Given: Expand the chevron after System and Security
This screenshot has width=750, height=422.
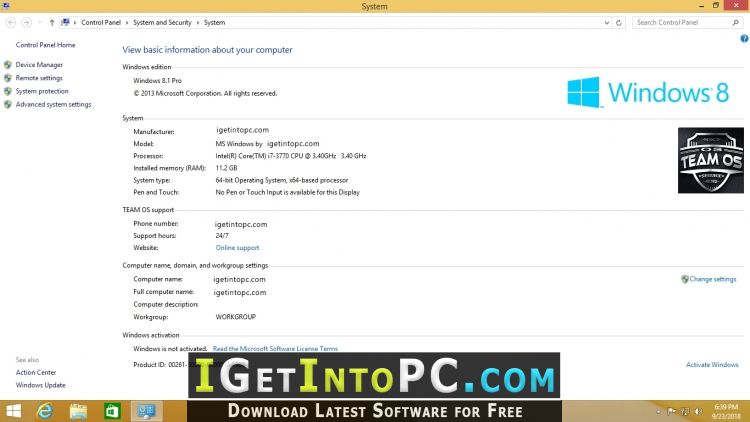Looking at the screenshot, I should click(198, 22).
